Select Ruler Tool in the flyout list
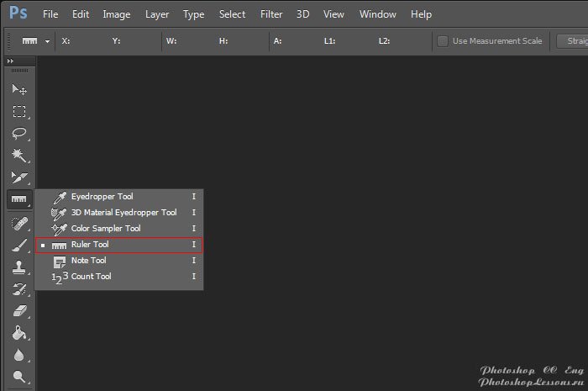Viewport: 588px width, 391px height. tap(90, 245)
